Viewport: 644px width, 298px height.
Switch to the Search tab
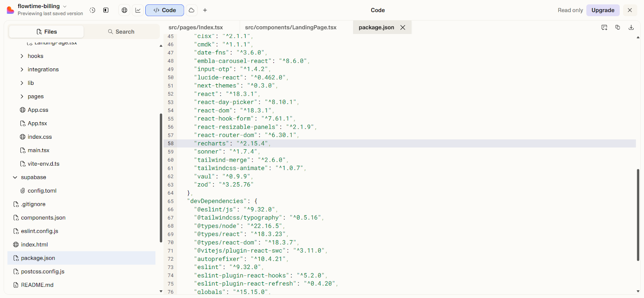tap(121, 32)
